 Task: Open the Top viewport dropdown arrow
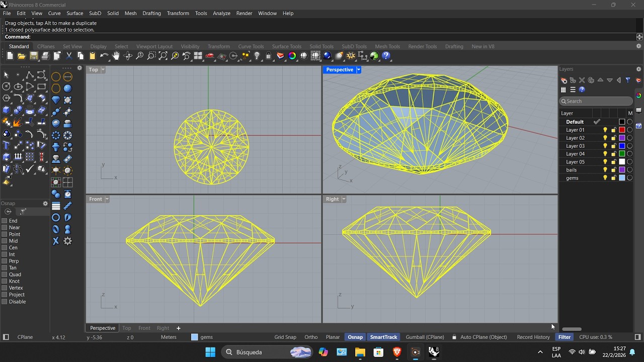pyautogui.click(x=103, y=70)
